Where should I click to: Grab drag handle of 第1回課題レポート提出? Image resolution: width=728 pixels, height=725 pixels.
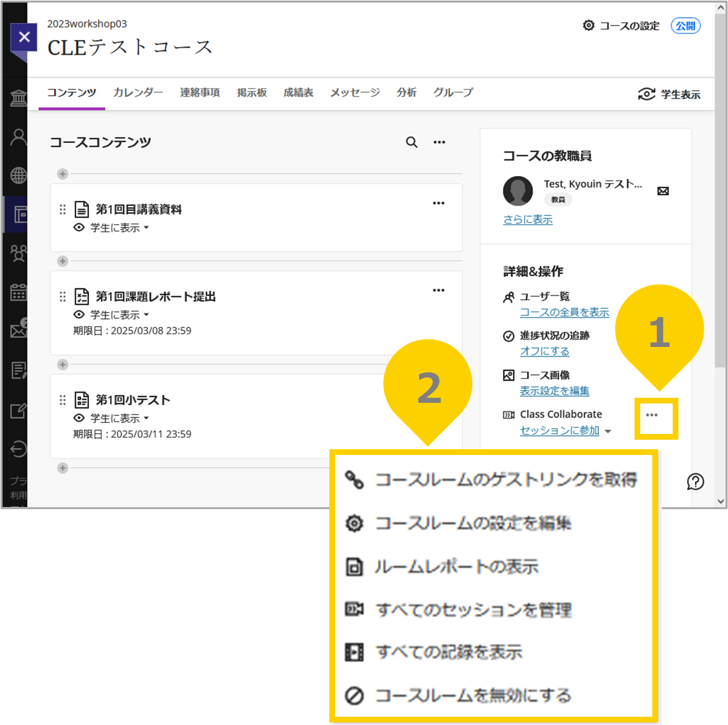pyautogui.click(x=63, y=296)
